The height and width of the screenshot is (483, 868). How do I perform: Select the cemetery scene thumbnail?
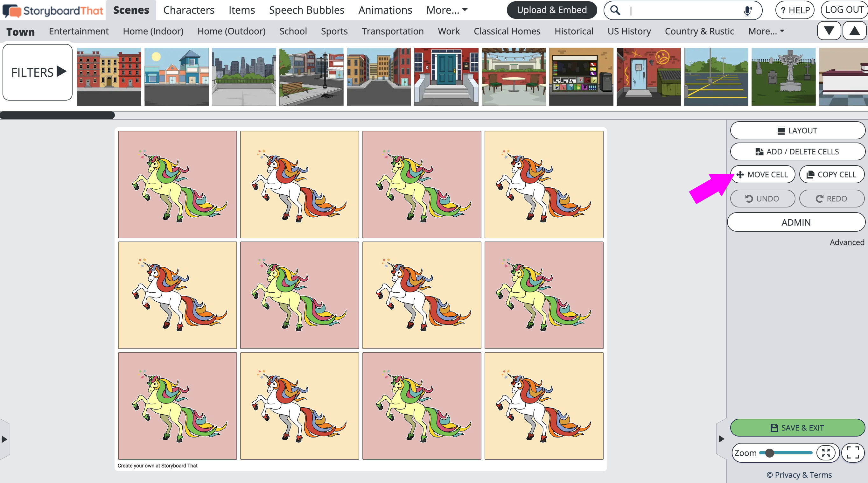point(783,76)
